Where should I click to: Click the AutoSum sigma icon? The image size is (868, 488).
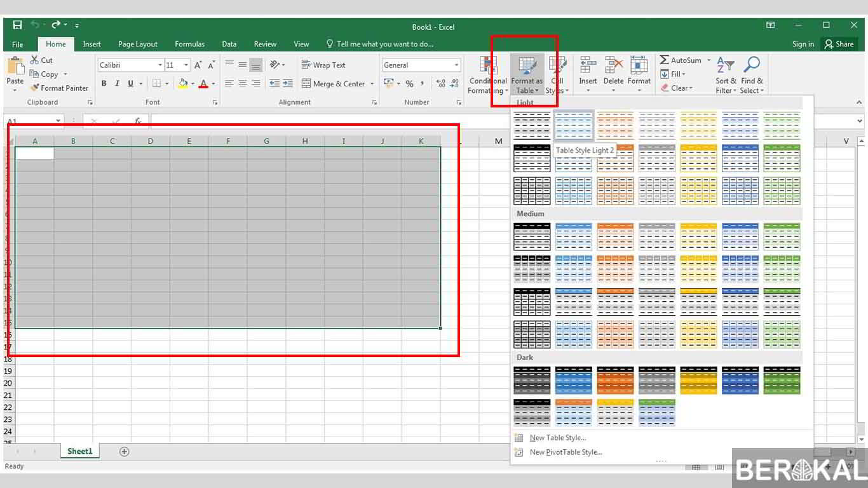[664, 60]
